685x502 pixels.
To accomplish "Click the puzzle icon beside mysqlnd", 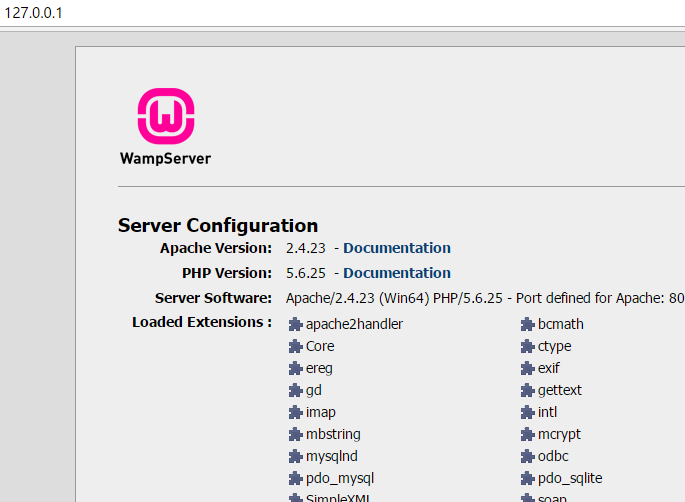I will [x=295, y=457].
